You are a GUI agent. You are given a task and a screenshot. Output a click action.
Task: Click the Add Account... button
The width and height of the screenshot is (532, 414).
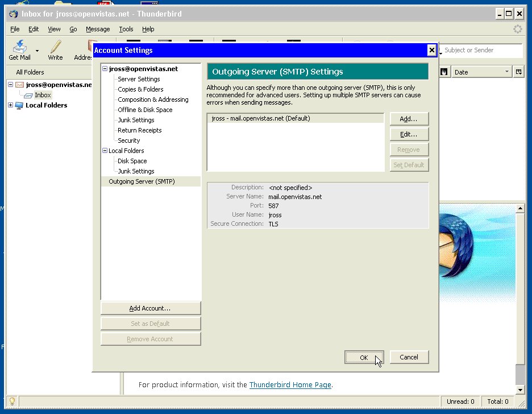(150, 308)
